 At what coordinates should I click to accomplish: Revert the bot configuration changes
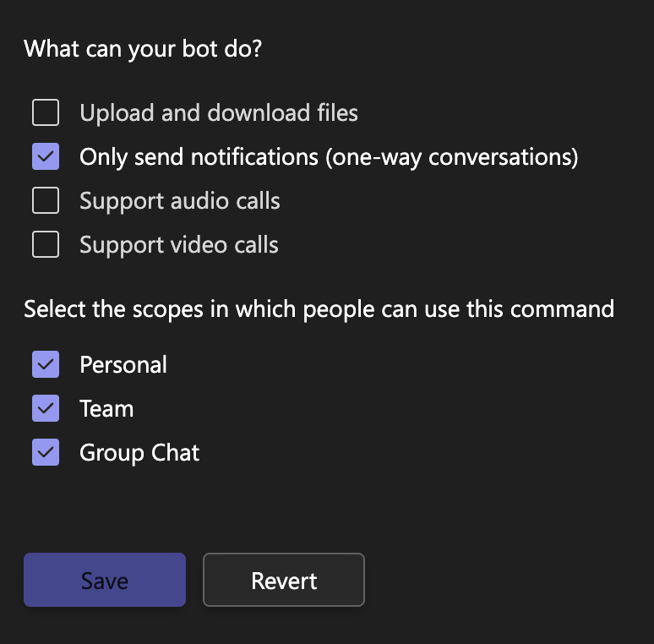(284, 580)
